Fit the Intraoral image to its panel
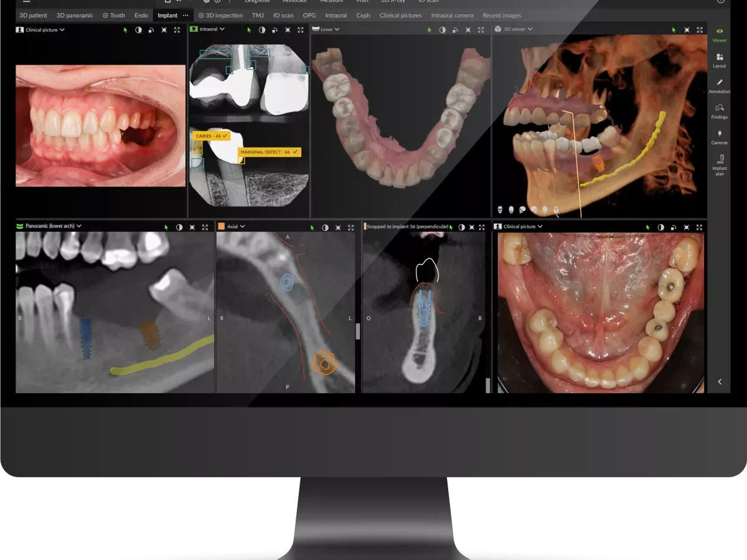 point(288,29)
